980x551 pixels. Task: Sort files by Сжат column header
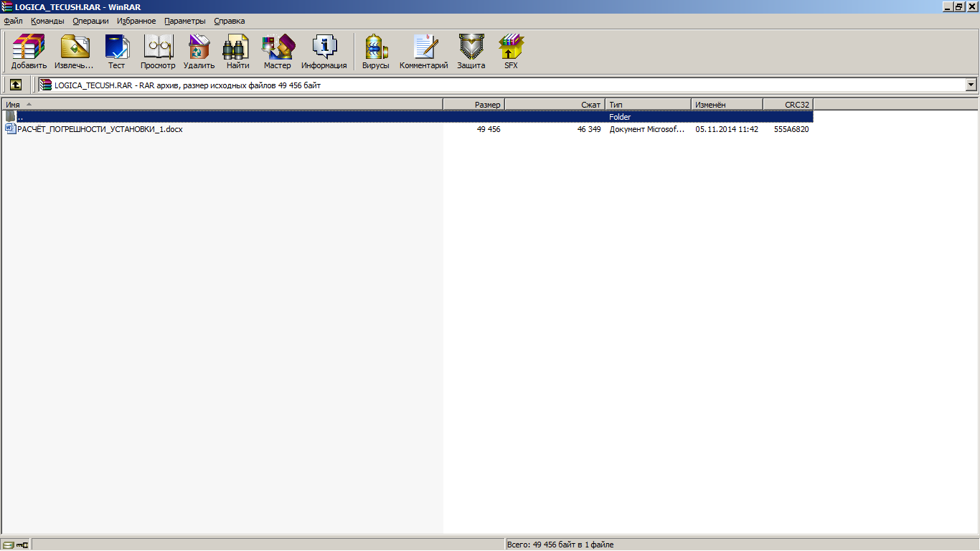555,105
